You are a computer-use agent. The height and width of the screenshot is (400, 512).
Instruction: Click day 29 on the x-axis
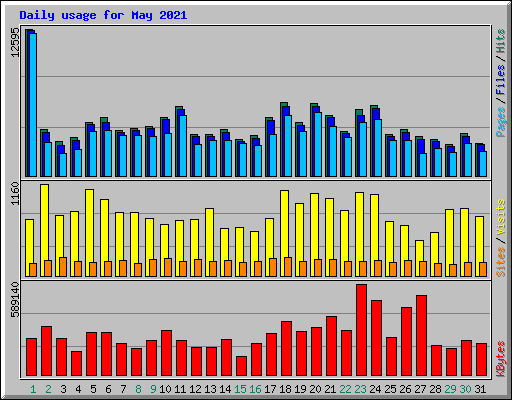pyautogui.click(x=450, y=389)
